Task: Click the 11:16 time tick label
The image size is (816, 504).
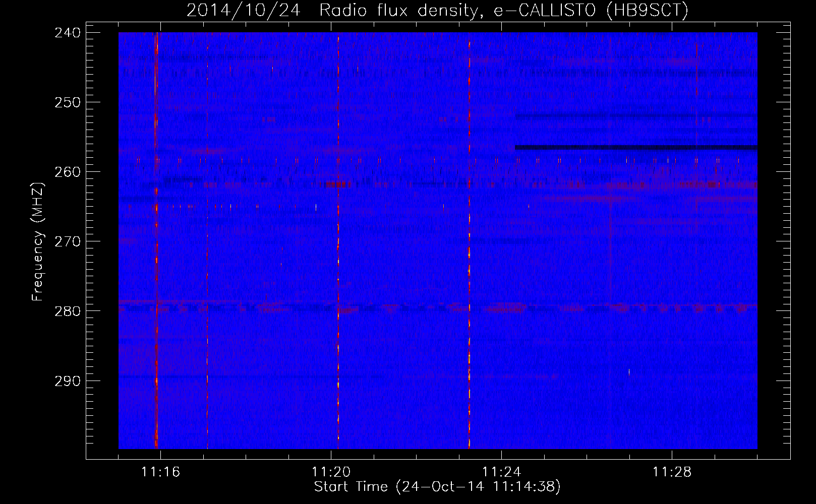Action: [x=161, y=472]
